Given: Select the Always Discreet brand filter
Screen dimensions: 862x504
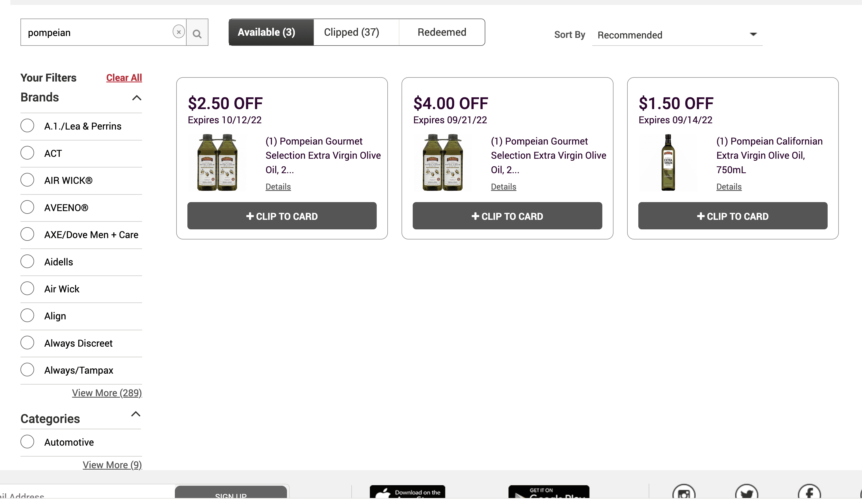Looking at the screenshot, I should click(x=27, y=343).
